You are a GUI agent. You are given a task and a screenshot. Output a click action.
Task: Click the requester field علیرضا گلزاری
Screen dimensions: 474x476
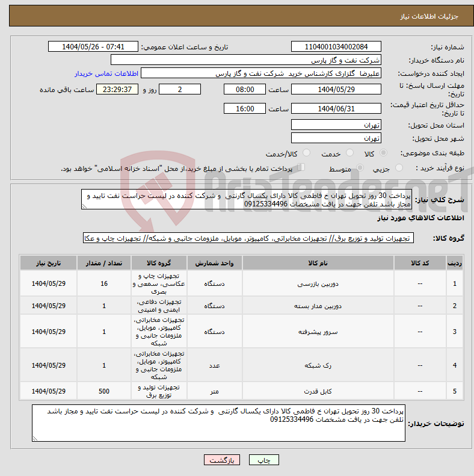pos(261,73)
